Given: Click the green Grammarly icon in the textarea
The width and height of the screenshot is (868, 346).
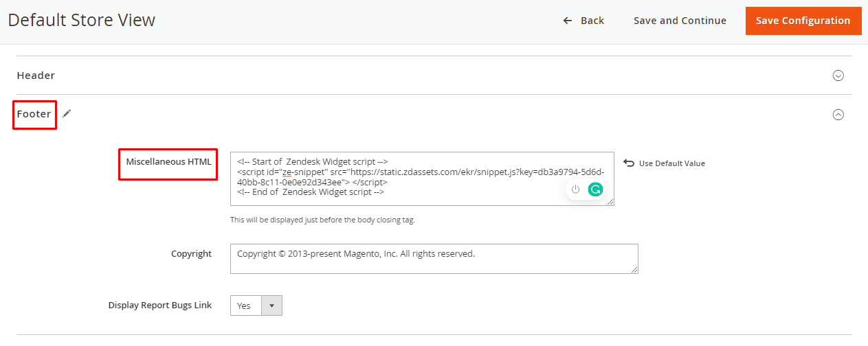Looking at the screenshot, I should 595,189.
